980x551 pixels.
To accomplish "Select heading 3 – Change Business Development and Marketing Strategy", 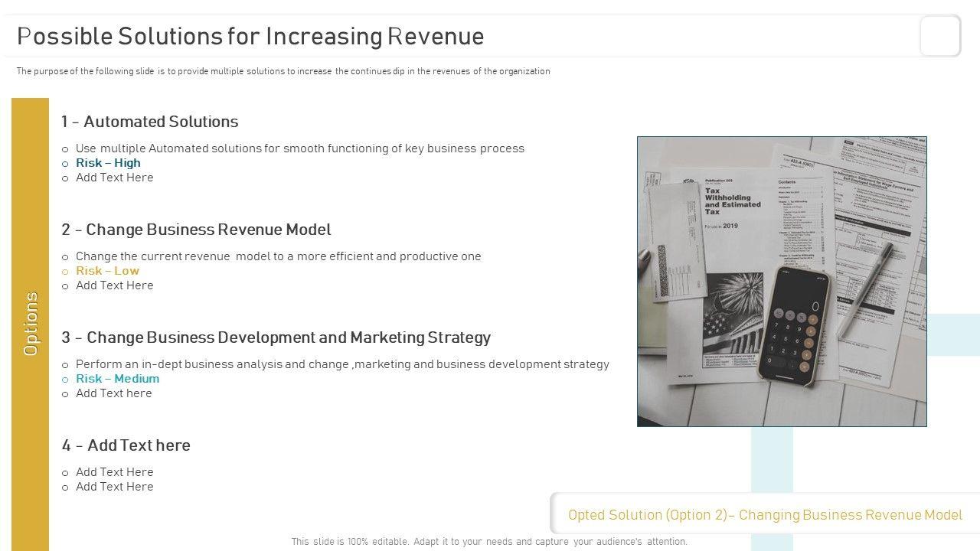I will point(276,337).
